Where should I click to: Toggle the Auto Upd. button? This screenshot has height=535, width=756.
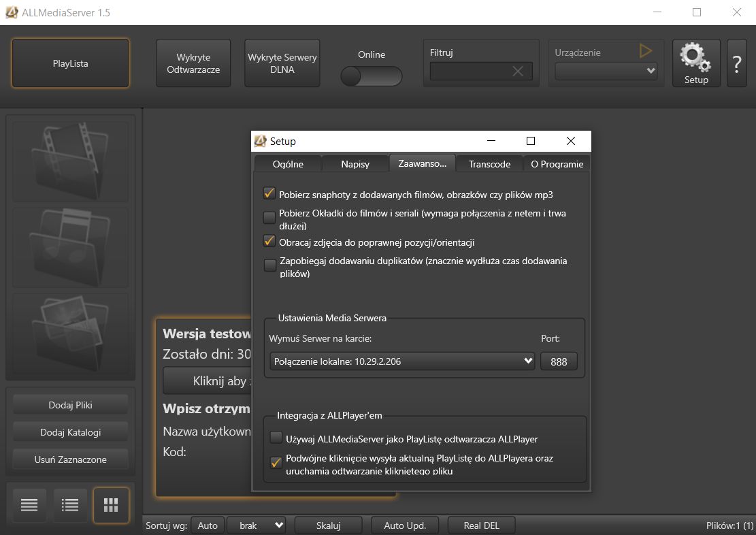tap(405, 525)
